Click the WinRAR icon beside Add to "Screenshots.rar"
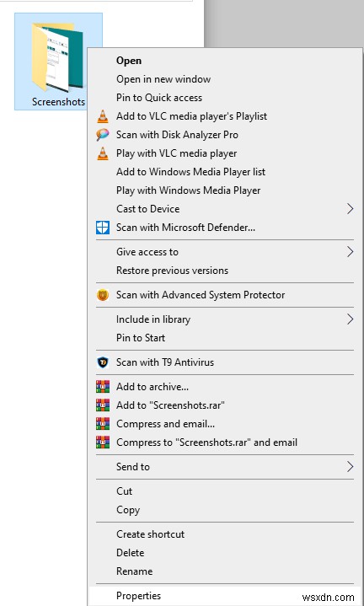The height and width of the screenshot is (606, 364). 103,405
